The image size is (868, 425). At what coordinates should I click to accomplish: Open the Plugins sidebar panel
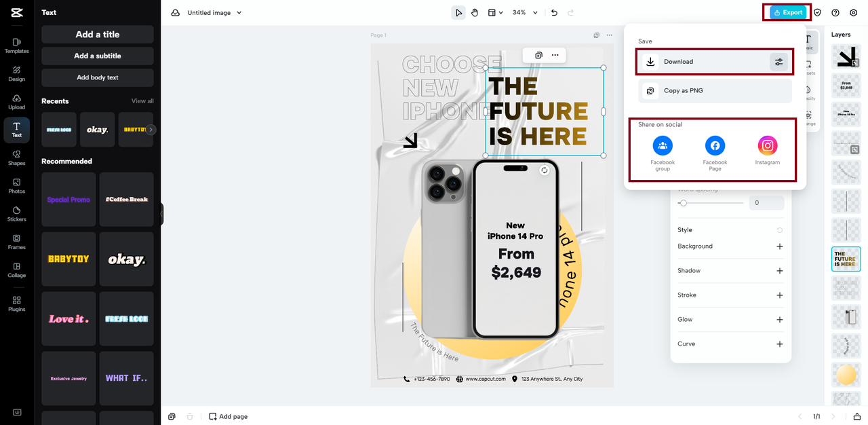[x=17, y=304]
